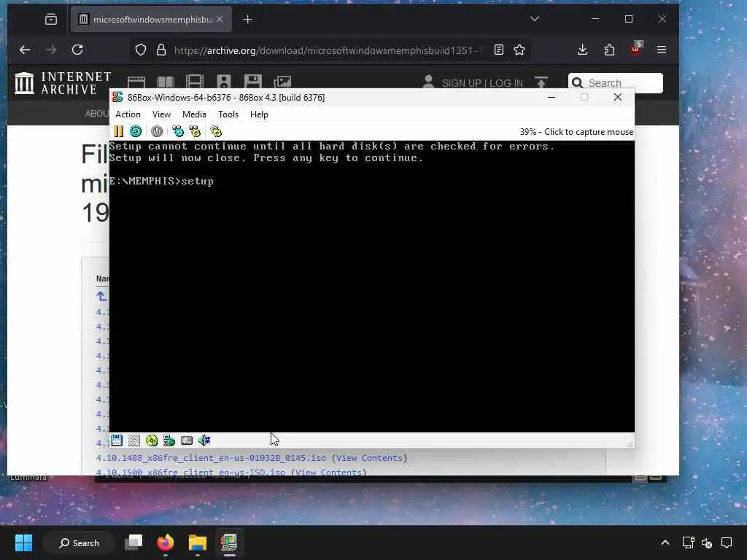Image resolution: width=747 pixels, height=560 pixels.
Task: Open Firefox downloads panel
Action: point(582,50)
